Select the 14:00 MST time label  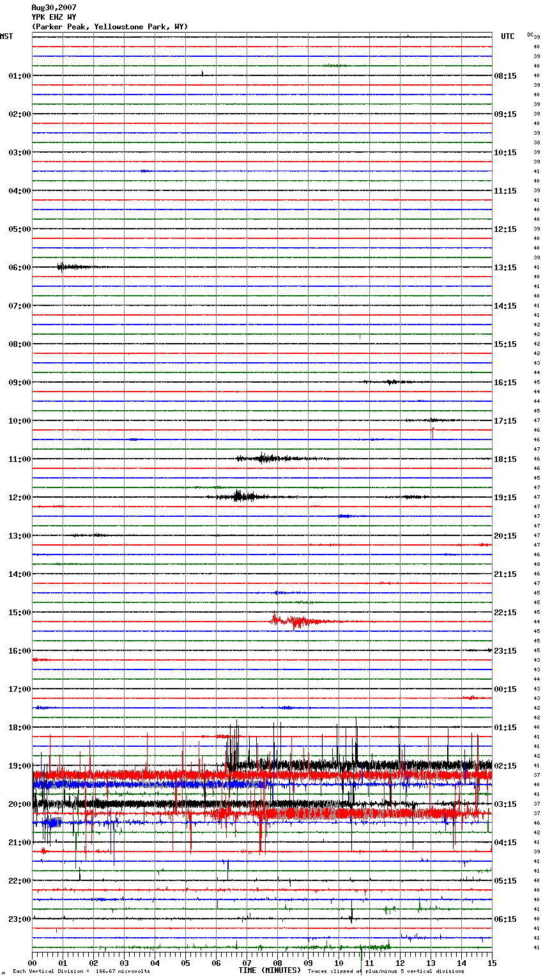(19, 574)
